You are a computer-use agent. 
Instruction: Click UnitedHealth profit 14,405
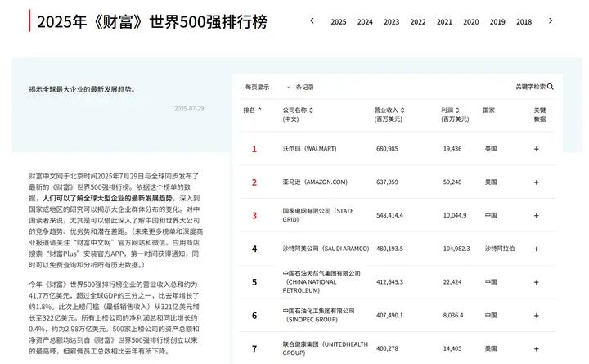pos(452,348)
